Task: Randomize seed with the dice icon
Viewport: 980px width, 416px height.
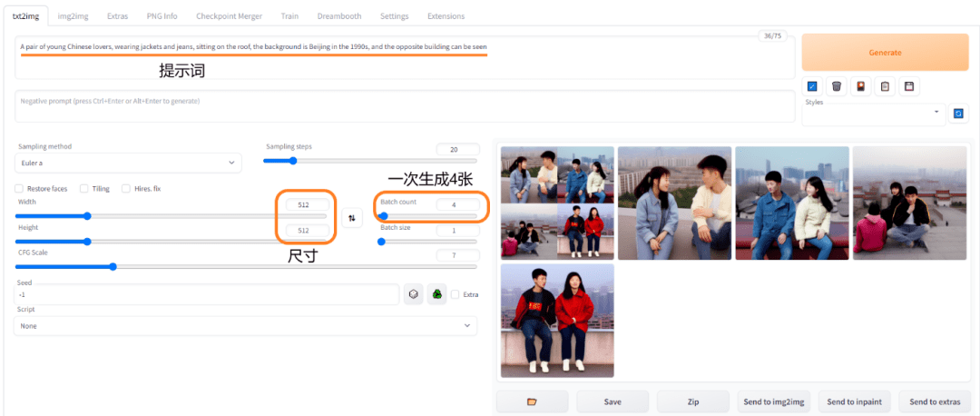Action: pos(413,294)
